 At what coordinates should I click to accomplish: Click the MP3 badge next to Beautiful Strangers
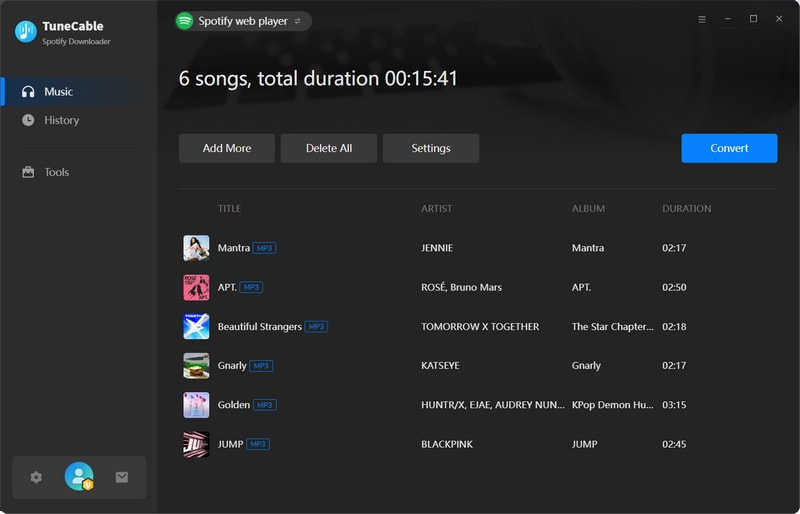pyautogui.click(x=316, y=327)
